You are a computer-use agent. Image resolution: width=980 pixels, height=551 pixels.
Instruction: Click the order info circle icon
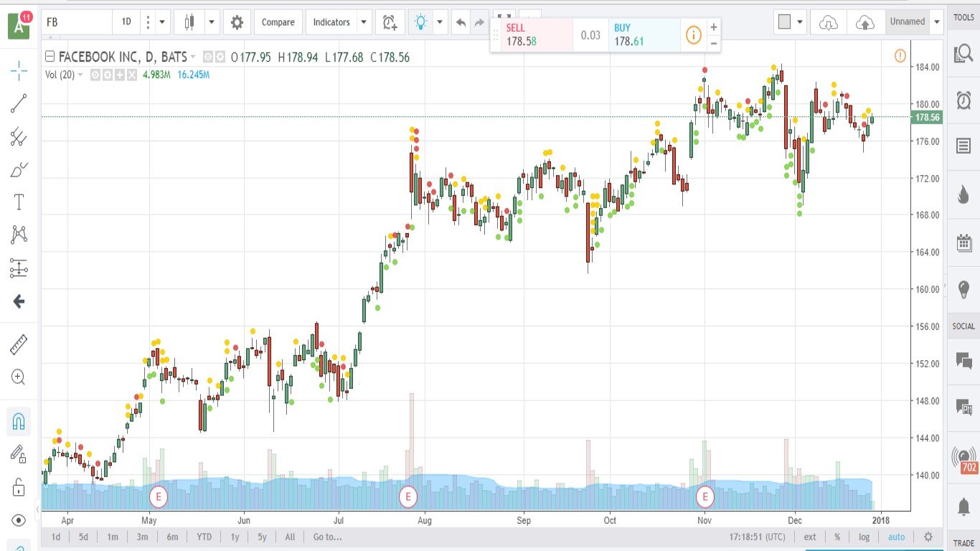[693, 34]
